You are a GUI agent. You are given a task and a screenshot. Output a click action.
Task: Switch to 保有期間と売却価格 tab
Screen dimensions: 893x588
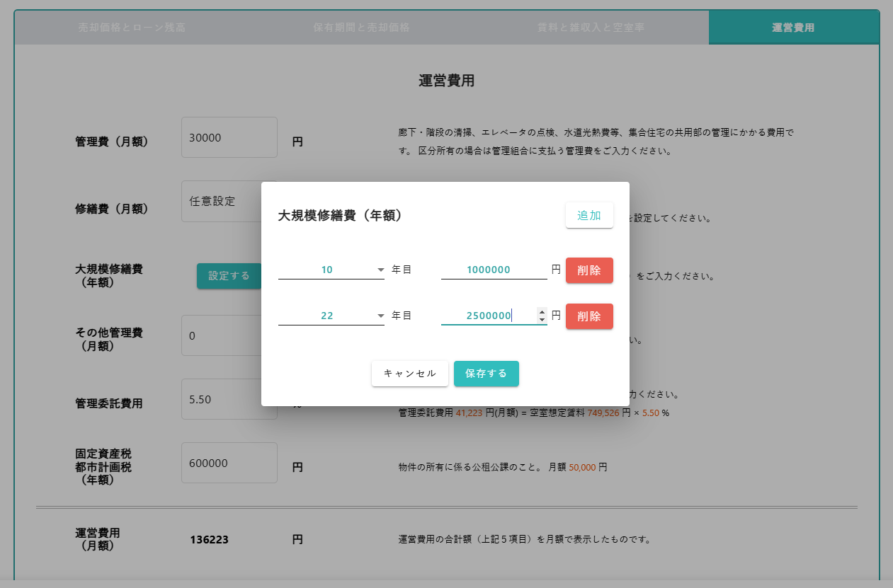pyautogui.click(x=361, y=28)
